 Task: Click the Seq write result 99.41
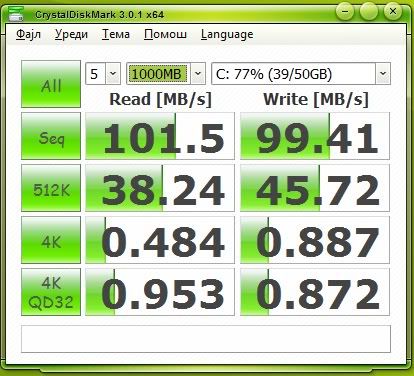pos(315,136)
